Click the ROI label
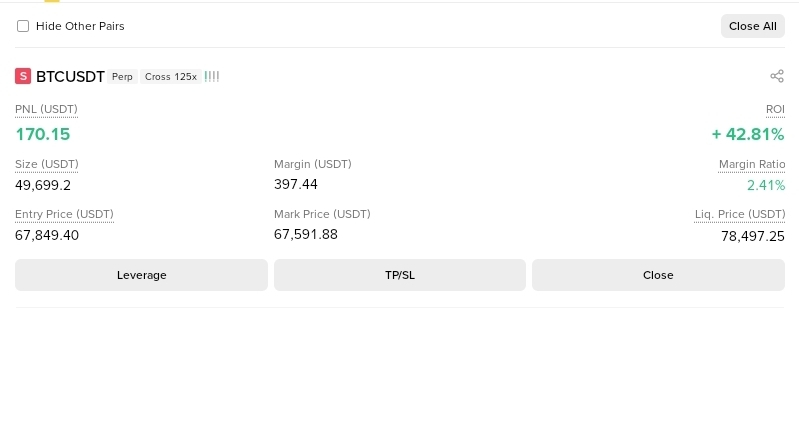The width and height of the screenshot is (799, 448). pos(775,109)
